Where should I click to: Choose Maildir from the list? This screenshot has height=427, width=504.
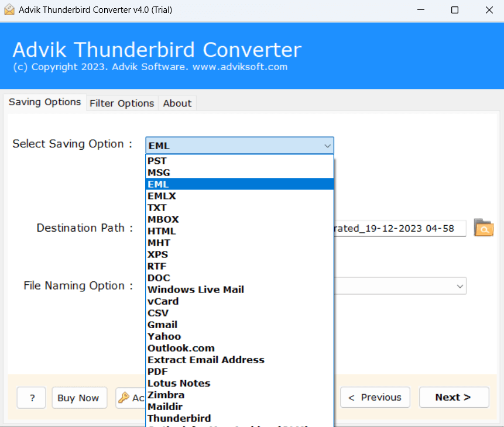pyautogui.click(x=240, y=407)
